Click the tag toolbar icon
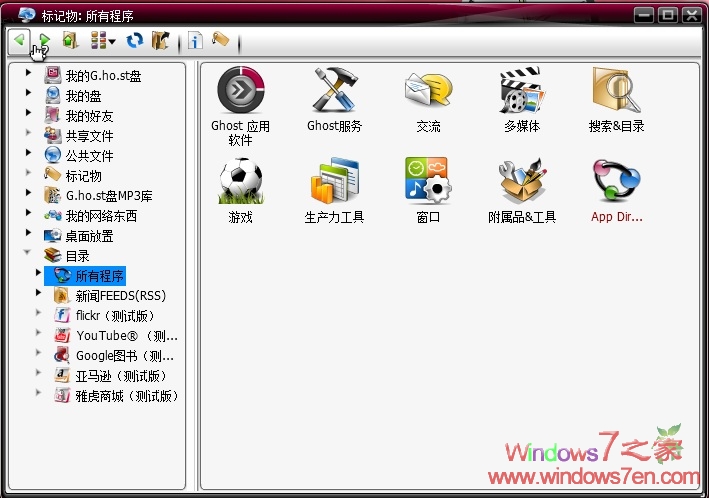 pyautogui.click(x=220, y=39)
